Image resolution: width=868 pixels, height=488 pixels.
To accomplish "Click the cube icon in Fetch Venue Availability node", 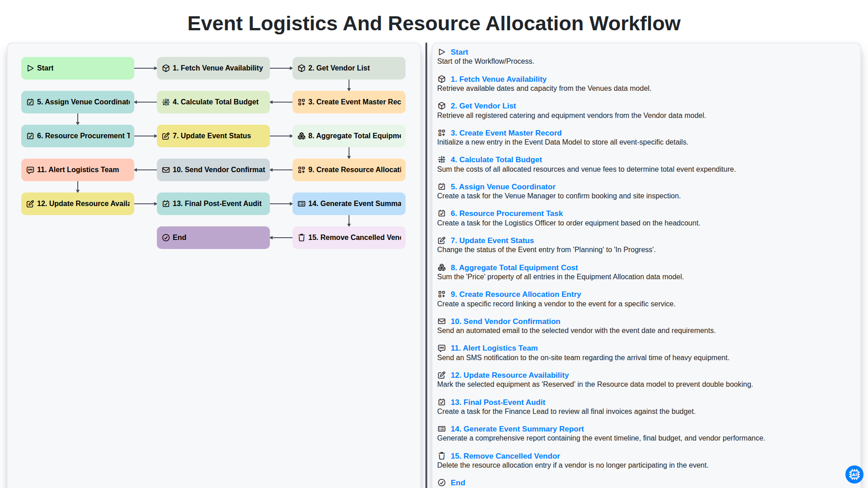I will 166,68.
